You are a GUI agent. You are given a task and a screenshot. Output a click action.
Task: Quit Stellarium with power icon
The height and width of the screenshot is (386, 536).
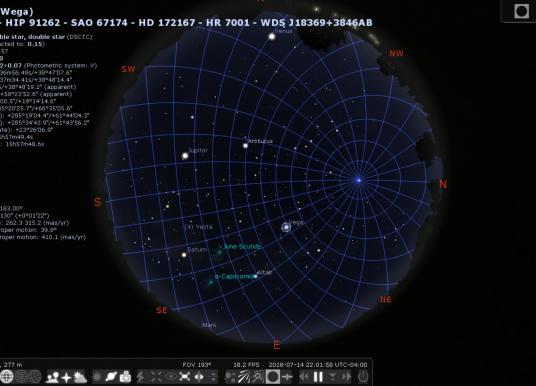pos(363,377)
